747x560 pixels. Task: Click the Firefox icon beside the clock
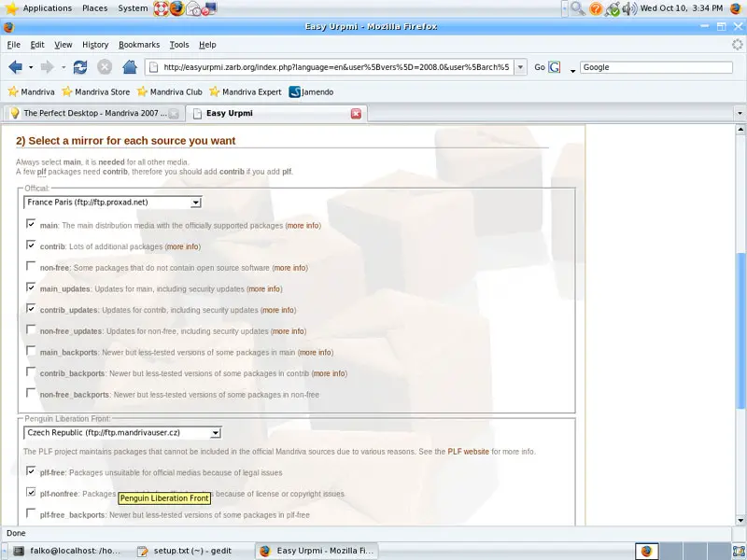[x=736, y=8]
